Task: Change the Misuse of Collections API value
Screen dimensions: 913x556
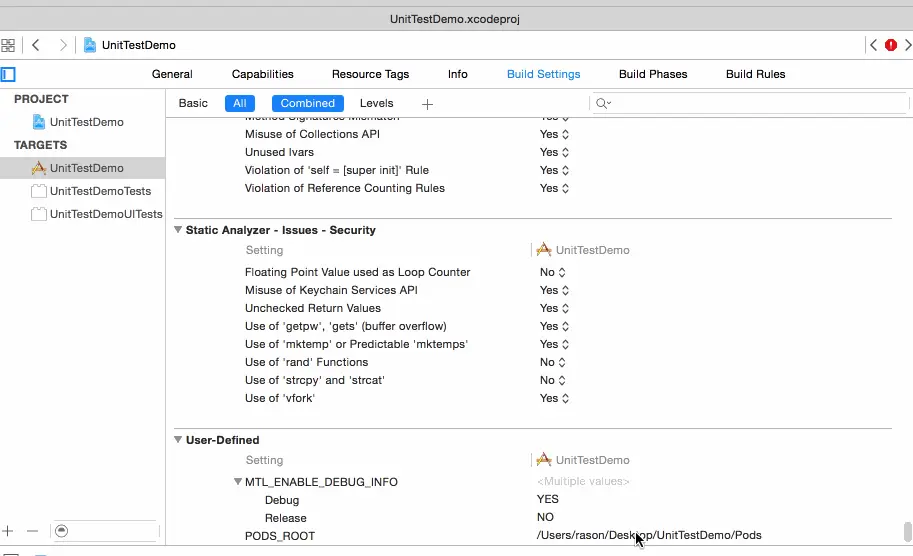Action: tap(554, 134)
